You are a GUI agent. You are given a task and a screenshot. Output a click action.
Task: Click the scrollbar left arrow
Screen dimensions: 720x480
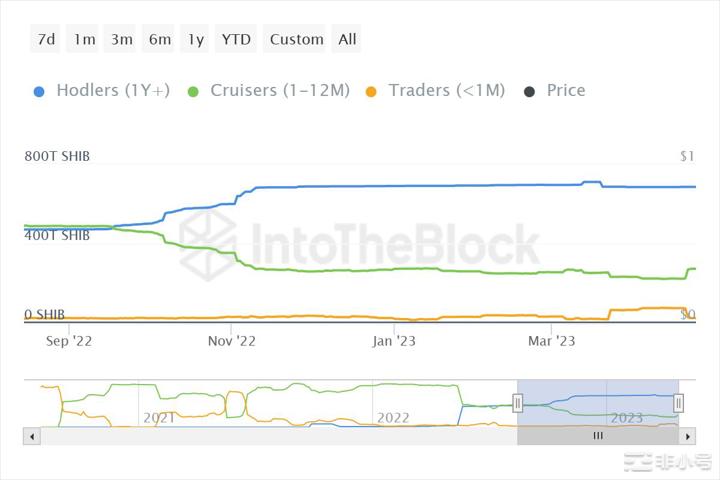(x=32, y=436)
